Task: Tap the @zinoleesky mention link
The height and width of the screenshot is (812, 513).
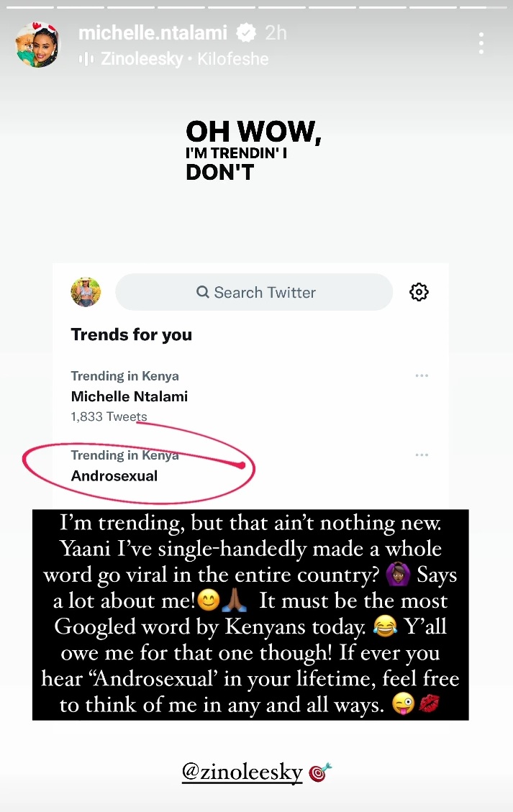Action: click(x=242, y=772)
